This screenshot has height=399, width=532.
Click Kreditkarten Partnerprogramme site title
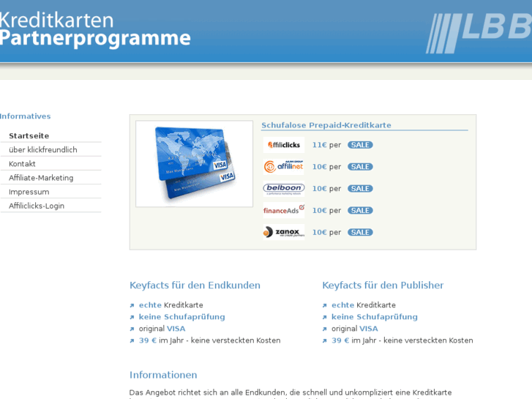tap(95, 29)
